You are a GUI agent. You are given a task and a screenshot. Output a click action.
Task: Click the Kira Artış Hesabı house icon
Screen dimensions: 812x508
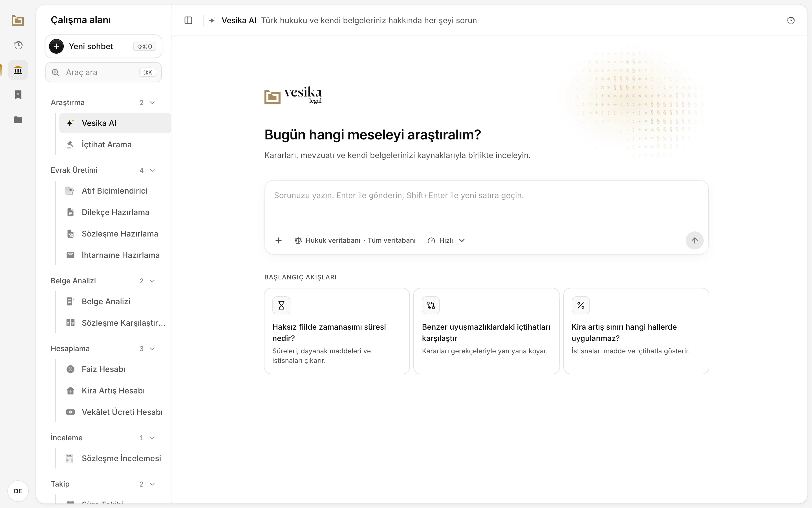[x=70, y=390]
